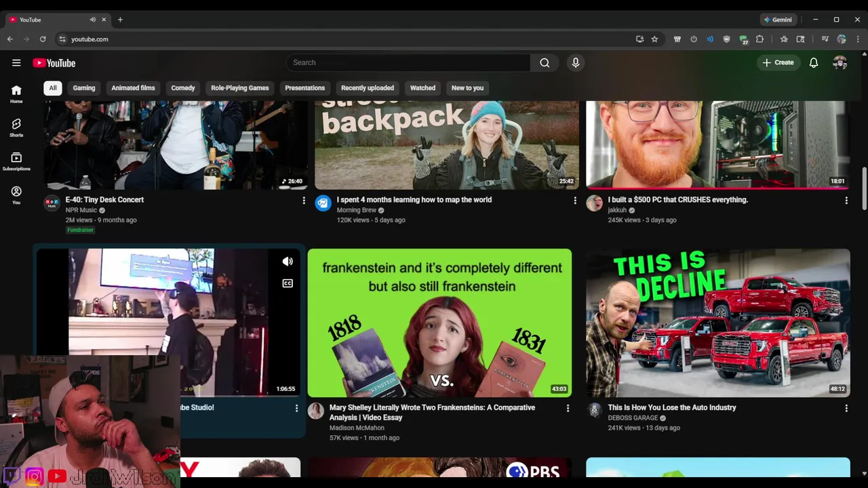Viewport: 868px width, 488px height.
Task: Open the You section in sidebar
Action: [16, 195]
